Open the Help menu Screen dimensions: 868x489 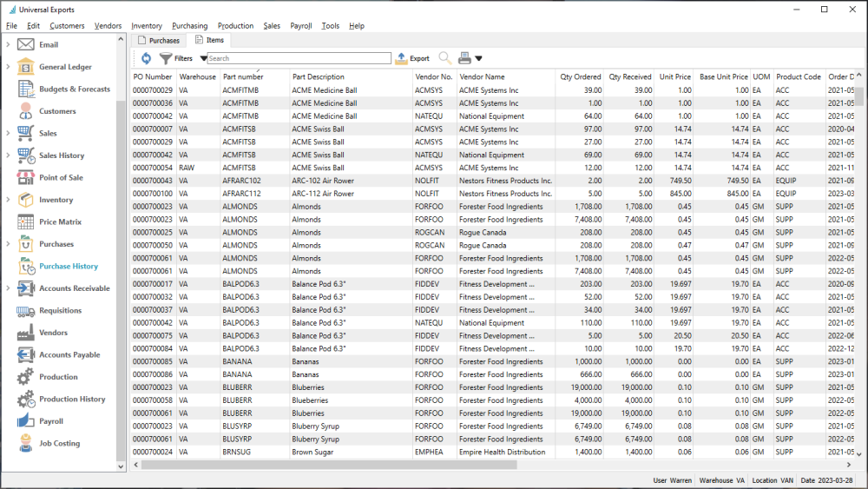(x=357, y=25)
